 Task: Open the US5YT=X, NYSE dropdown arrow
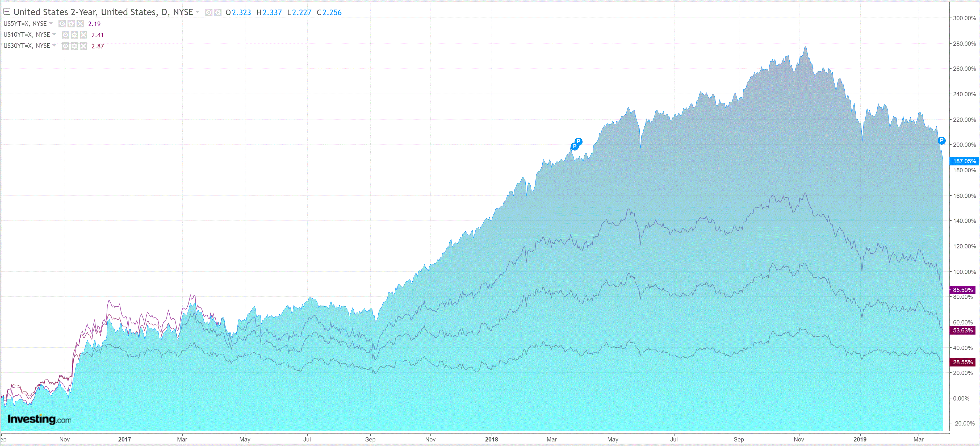tap(51, 23)
